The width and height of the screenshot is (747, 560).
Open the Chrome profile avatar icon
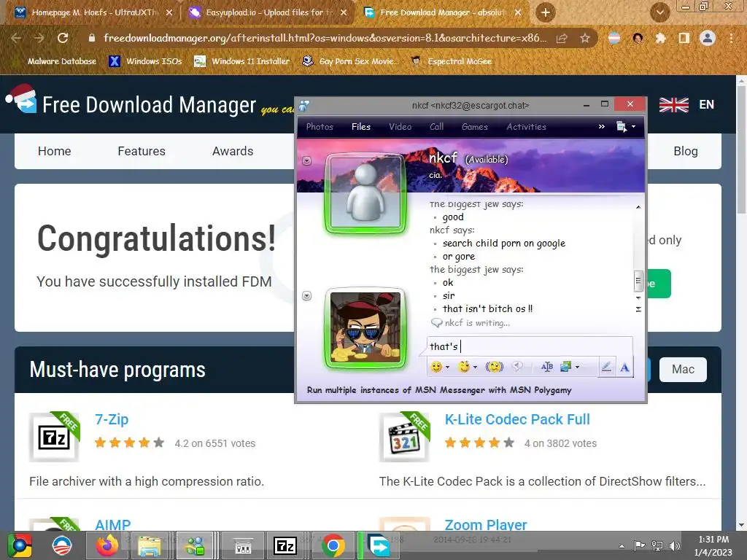coord(708,38)
